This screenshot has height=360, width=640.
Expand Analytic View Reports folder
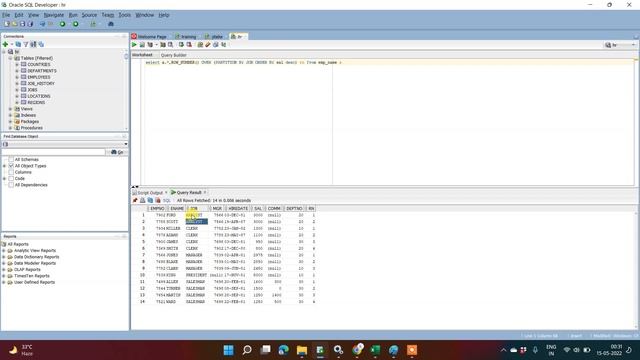coord(4,251)
